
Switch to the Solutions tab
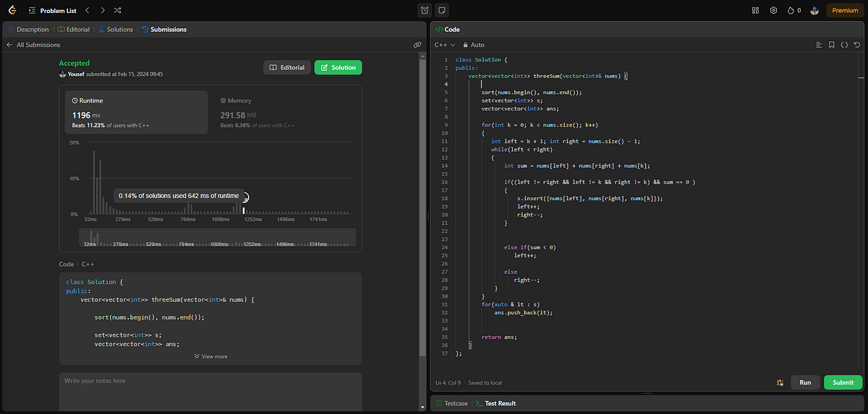pos(116,30)
